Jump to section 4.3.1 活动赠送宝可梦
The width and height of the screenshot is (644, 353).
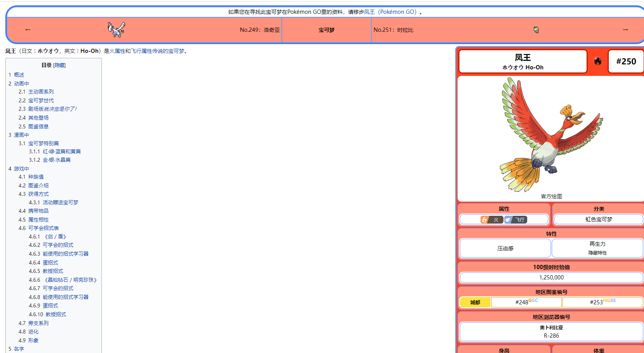54,202
